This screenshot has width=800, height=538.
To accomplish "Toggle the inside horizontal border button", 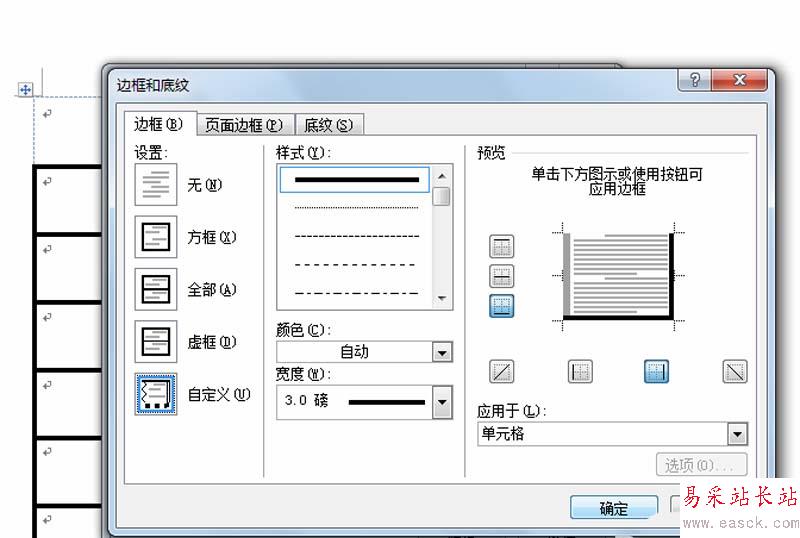I will coord(502,276).
